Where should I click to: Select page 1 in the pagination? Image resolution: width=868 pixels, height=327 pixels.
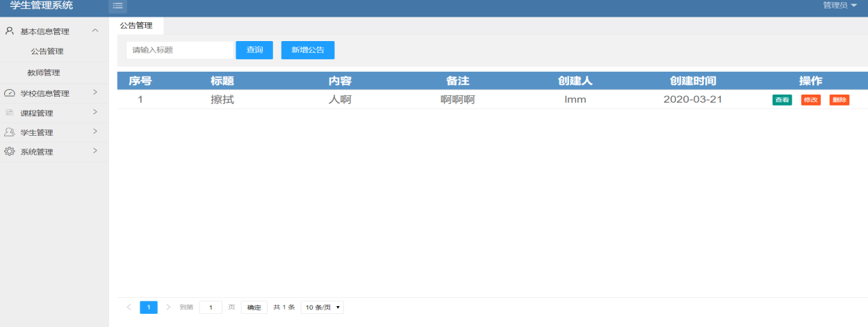click(149, 308)
